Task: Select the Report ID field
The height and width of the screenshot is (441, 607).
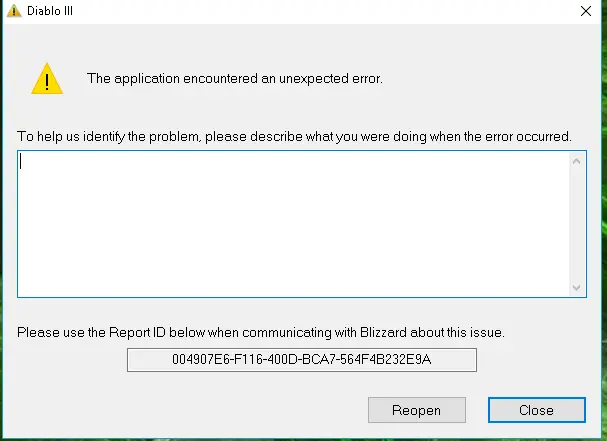Action: (301, 359)
